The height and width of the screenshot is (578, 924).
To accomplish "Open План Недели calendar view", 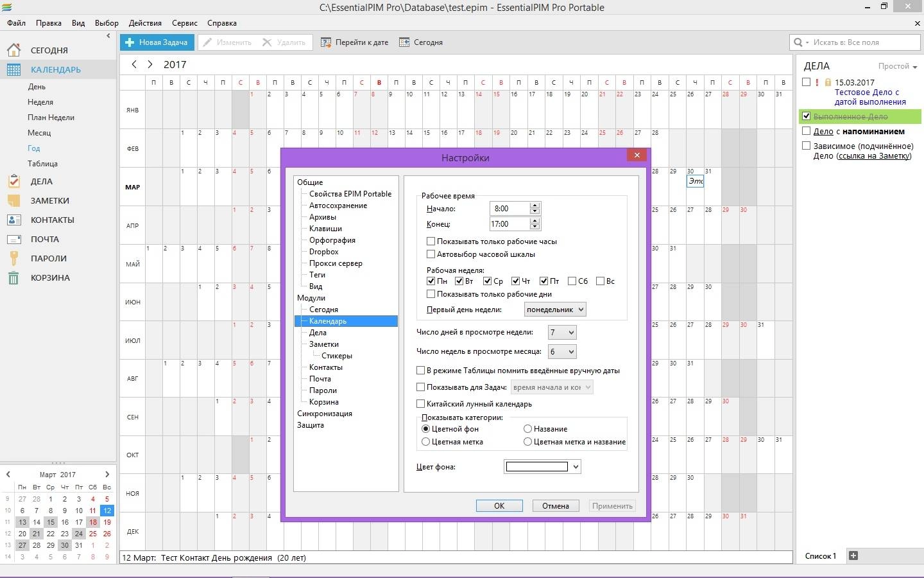I will click(x=51, y=118).
